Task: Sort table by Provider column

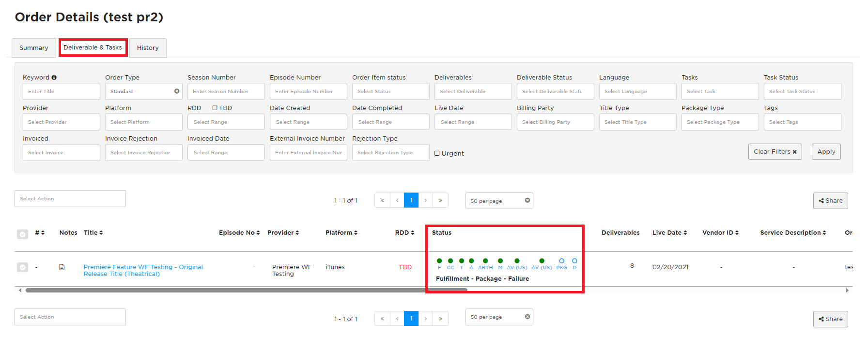Action: 283,233
